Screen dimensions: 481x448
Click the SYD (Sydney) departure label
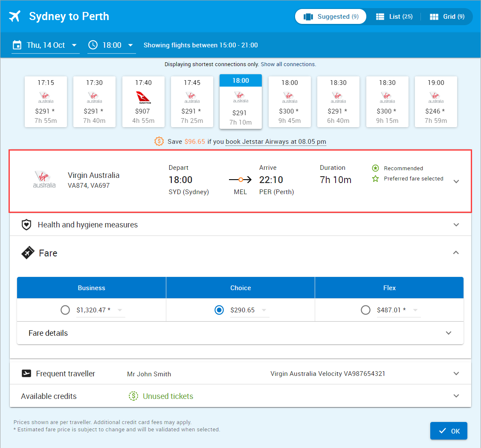(188, 192)
